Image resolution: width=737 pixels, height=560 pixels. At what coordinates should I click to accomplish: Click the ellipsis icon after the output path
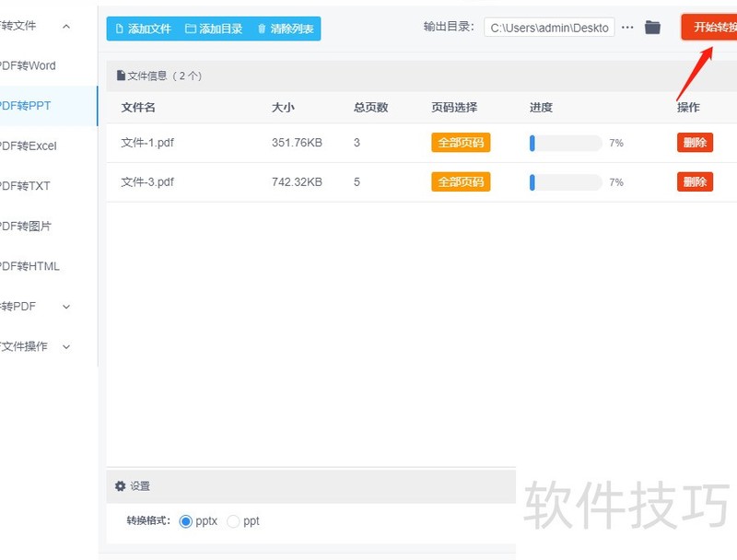click(627, 28)
